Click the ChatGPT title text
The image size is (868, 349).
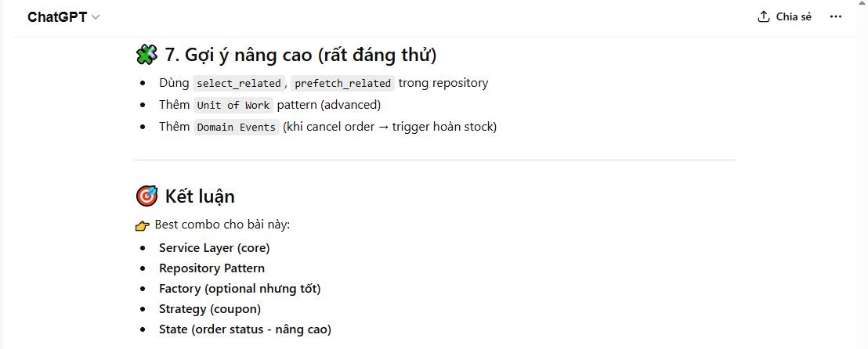pos(57,17)
